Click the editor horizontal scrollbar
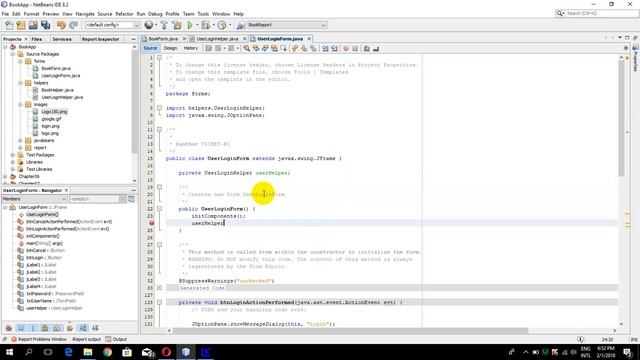The width and height of the screenshot is (640, 360). click(x=350, y=331)
